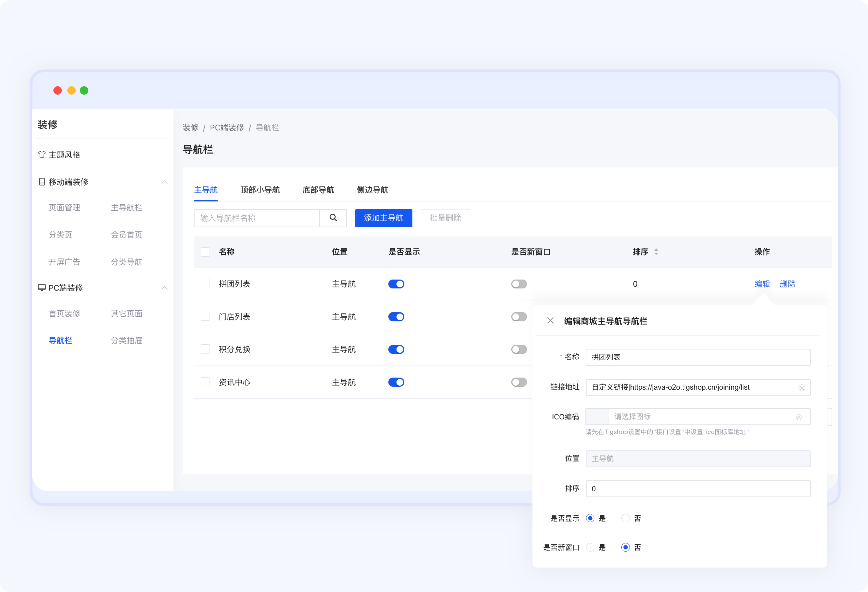
Task: Click the 添加主导航 button
Action: click(x=384, y=218)
